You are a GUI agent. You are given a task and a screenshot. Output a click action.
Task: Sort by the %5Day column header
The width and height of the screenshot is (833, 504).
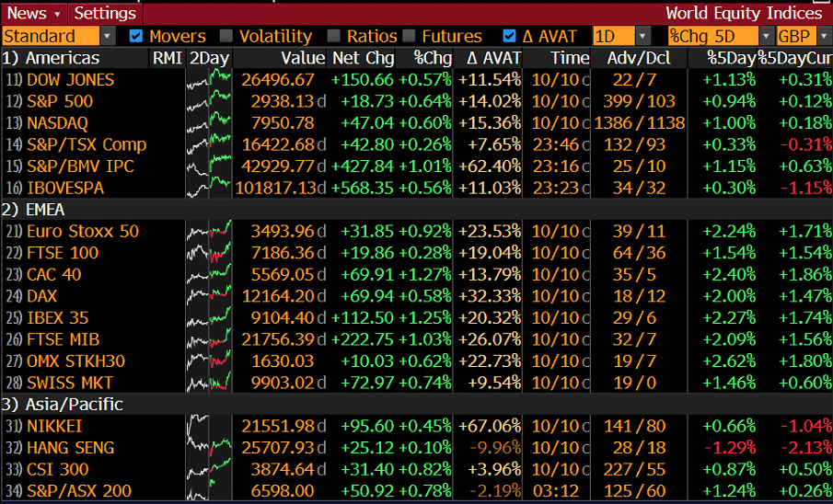point(731,58)
